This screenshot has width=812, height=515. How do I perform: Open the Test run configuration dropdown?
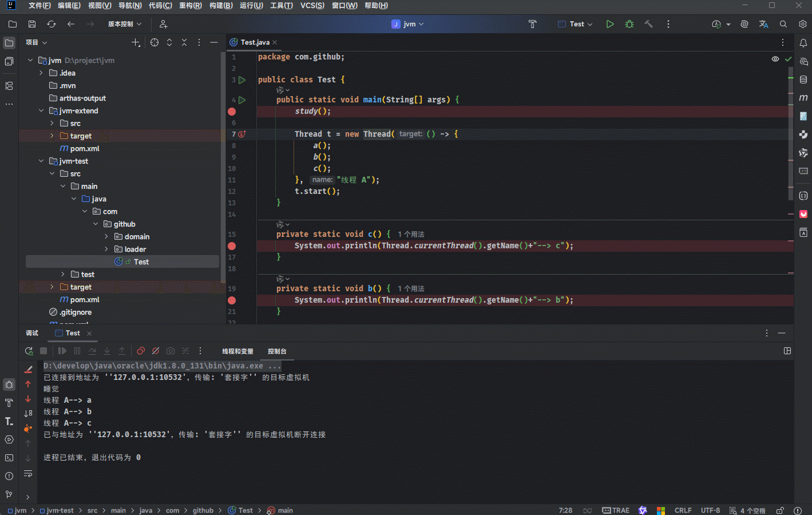[576, 24]
